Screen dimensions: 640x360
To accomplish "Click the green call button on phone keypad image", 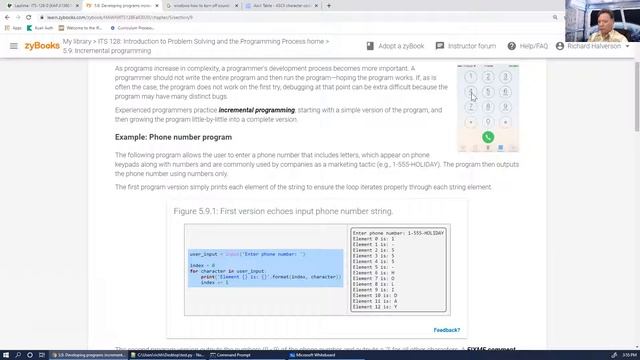I will [x=488, y=137].
